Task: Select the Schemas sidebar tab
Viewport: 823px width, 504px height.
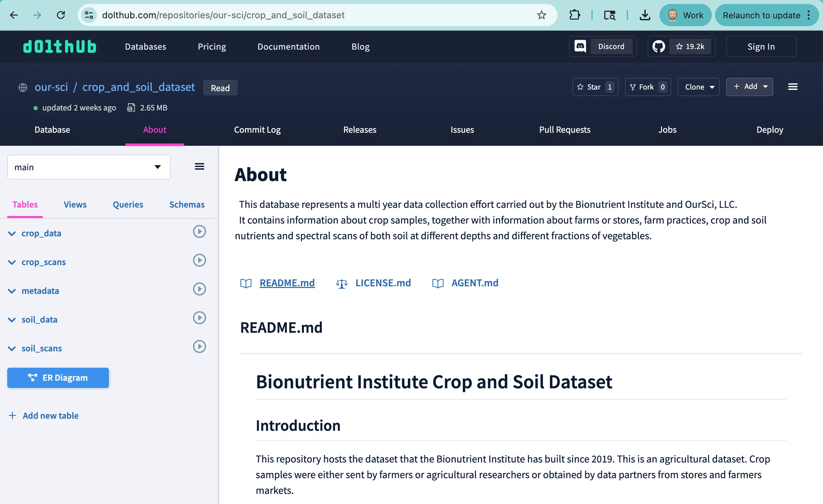Action: pyautogui.click(x=187, y=204)
